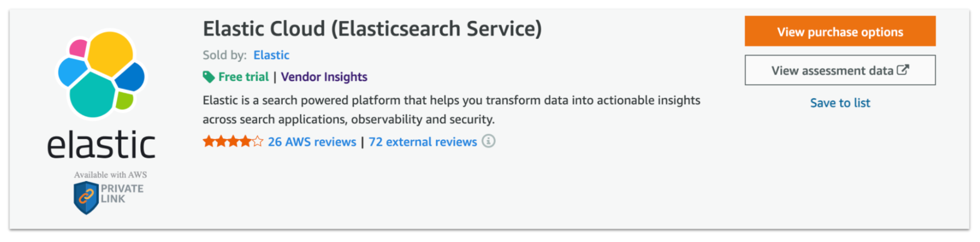Click the elastic wordmark below the logo
Screen dimensions: 980x242
click(101, 145)
